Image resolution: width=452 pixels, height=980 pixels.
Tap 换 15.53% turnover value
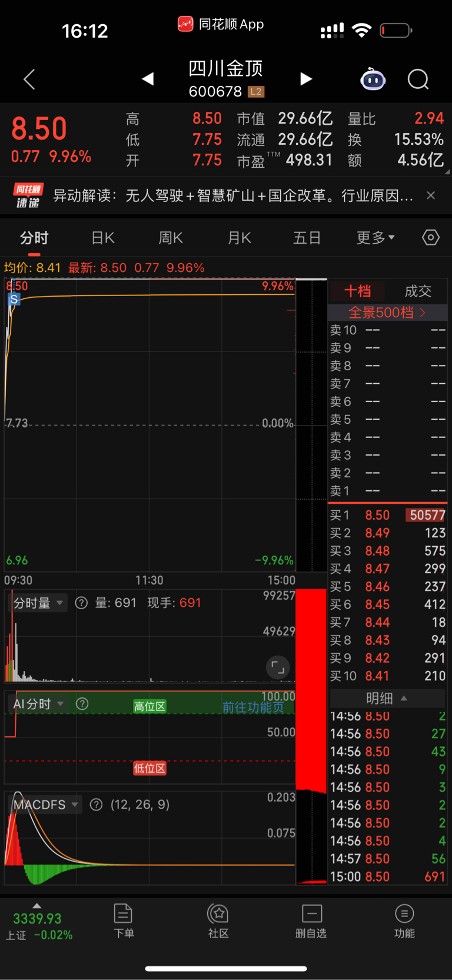418,139
